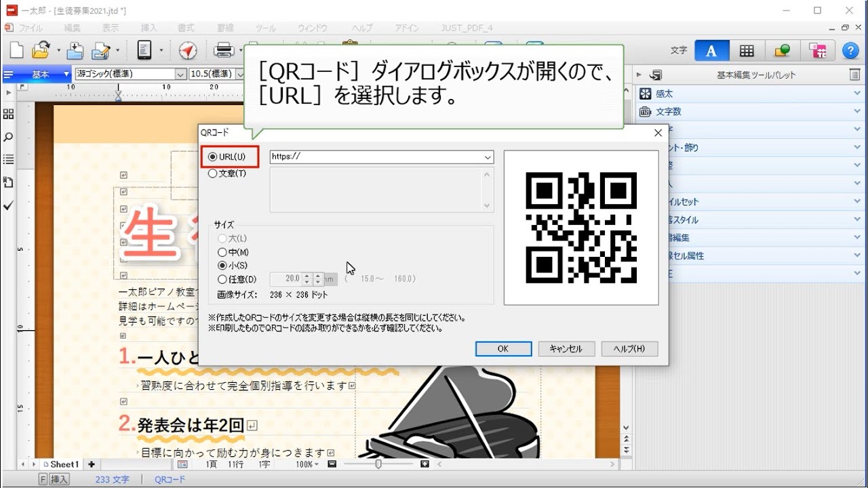
Task: Click the left sidebar search icon
Action: pos(8,137)
